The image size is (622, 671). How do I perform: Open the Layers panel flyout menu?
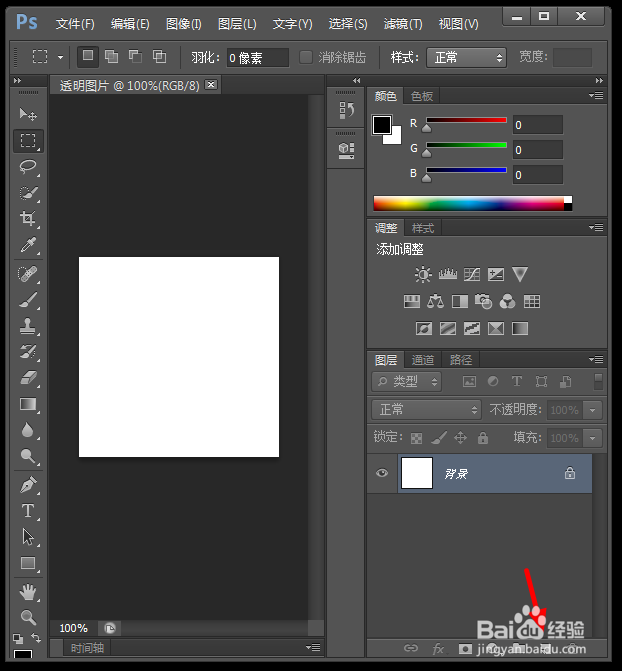[x=597, y=359]
